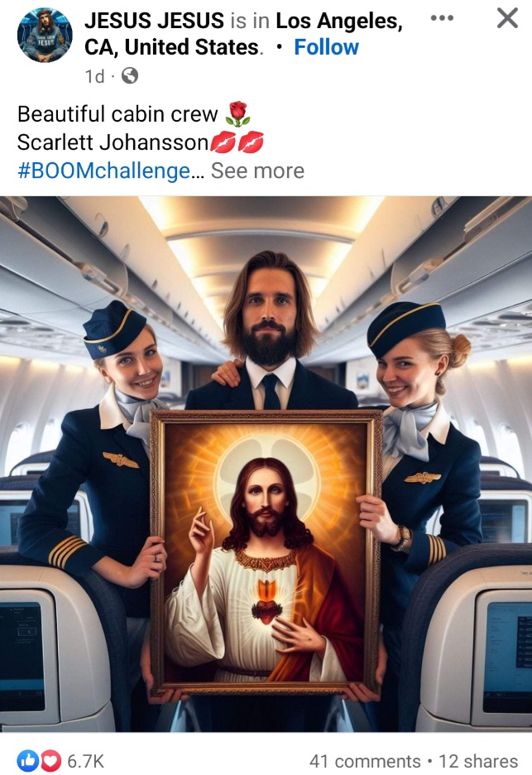Click the globe public audience icon

coord(129,76)
